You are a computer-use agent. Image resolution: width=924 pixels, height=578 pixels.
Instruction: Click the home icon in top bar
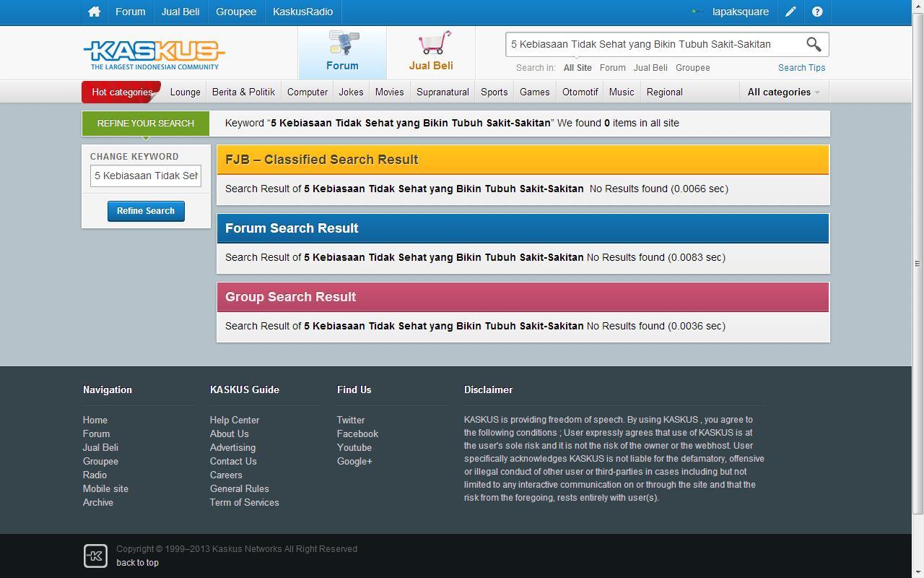tap(94, 12)
